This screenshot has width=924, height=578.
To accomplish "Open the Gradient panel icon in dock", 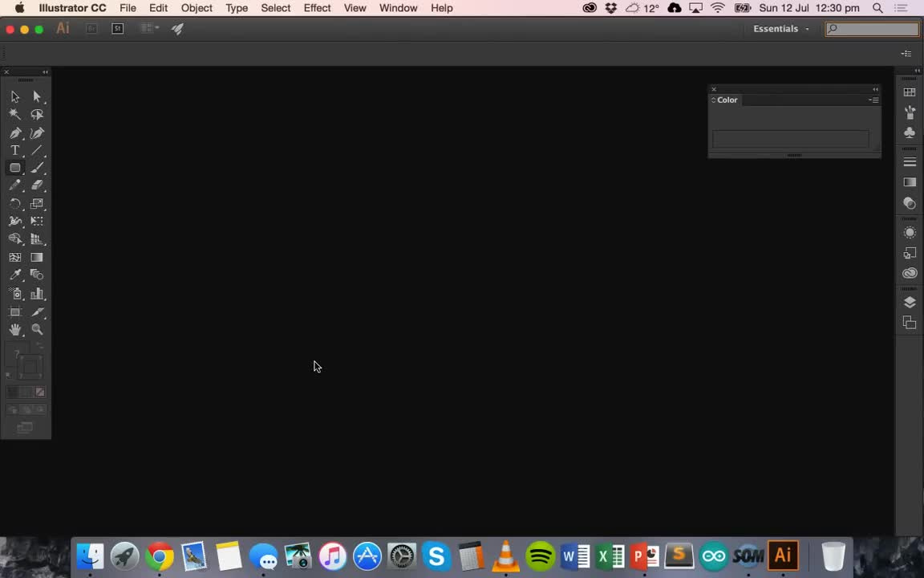I will click(910, 182).
